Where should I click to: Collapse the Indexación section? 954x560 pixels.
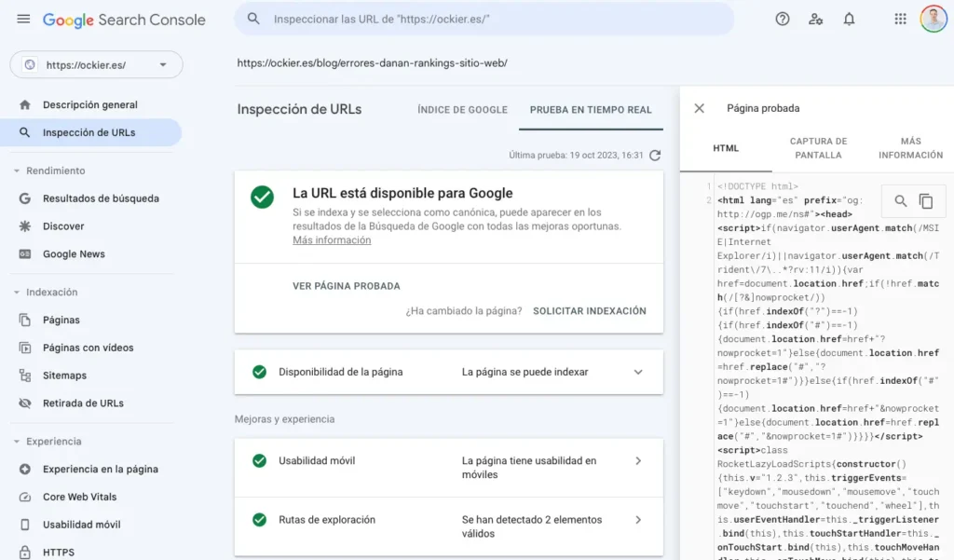tap(17, 293)
